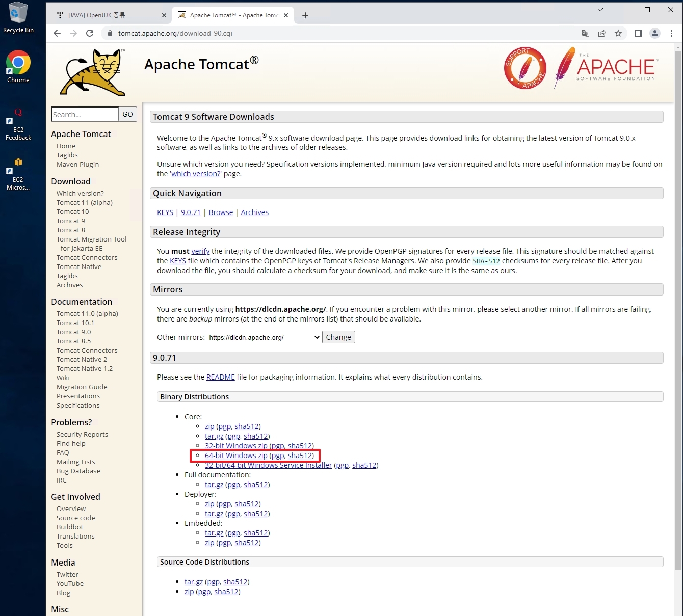This screenshot has width=683, height=616.
Task: Click the scrollbar up arrow
Action: pyautogui.click(x=678, y=47)
